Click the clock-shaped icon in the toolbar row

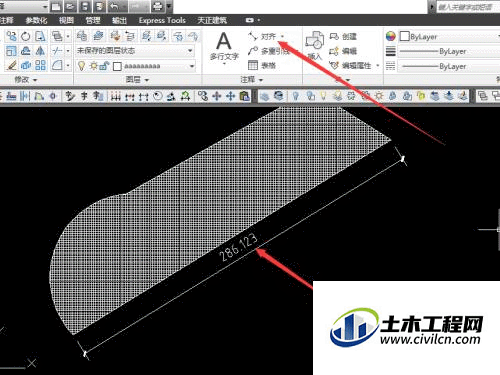pyautogui.click(x=158, y=96)
